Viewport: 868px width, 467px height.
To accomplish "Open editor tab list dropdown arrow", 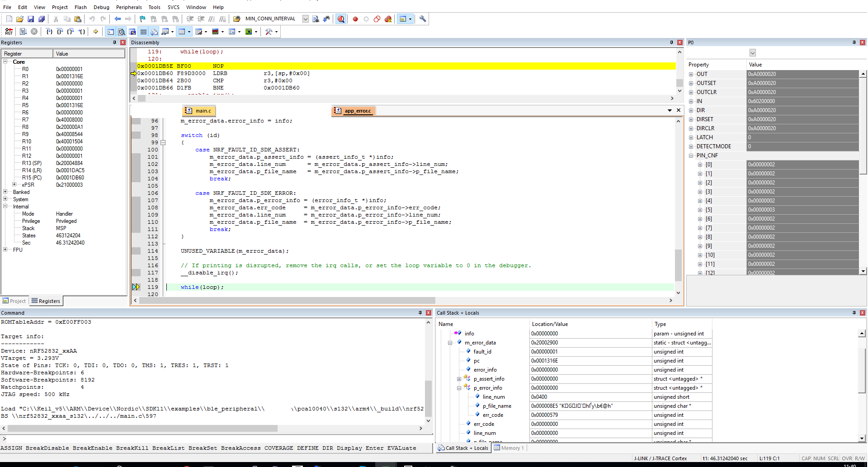I will pos(670,110).
